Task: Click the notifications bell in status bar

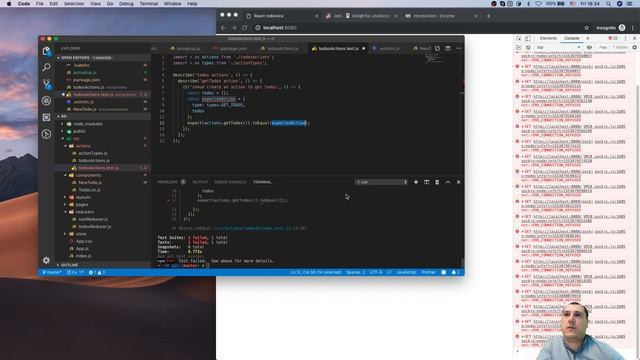Action: [455, 272]
